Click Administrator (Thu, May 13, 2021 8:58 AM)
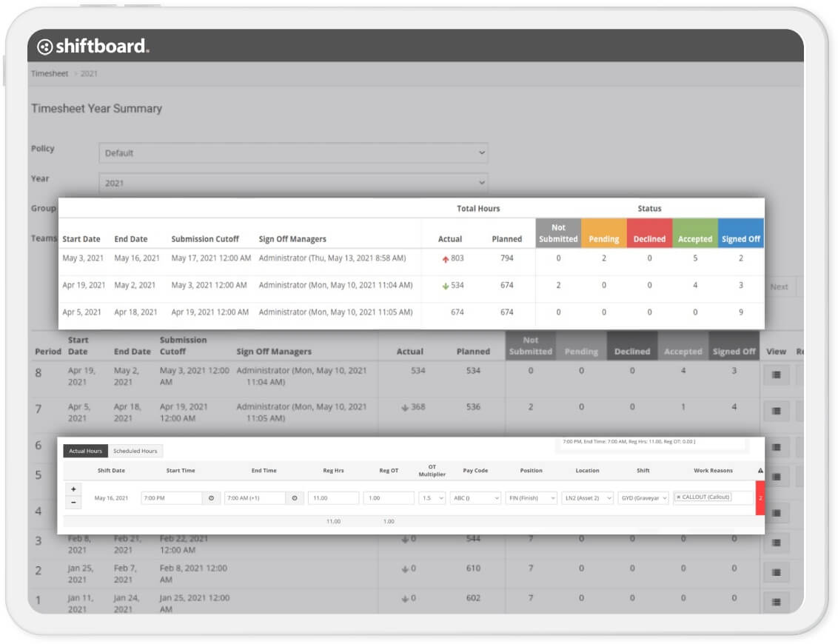The height and width of the screenshot is (644, 838). click(332, 258)
